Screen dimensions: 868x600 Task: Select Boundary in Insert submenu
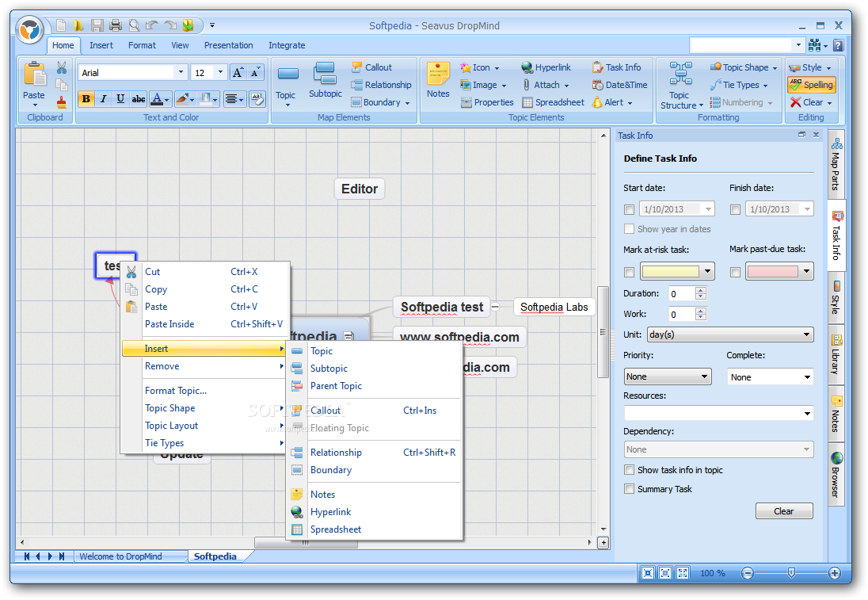pyautogui.click(x=375, y=470)
